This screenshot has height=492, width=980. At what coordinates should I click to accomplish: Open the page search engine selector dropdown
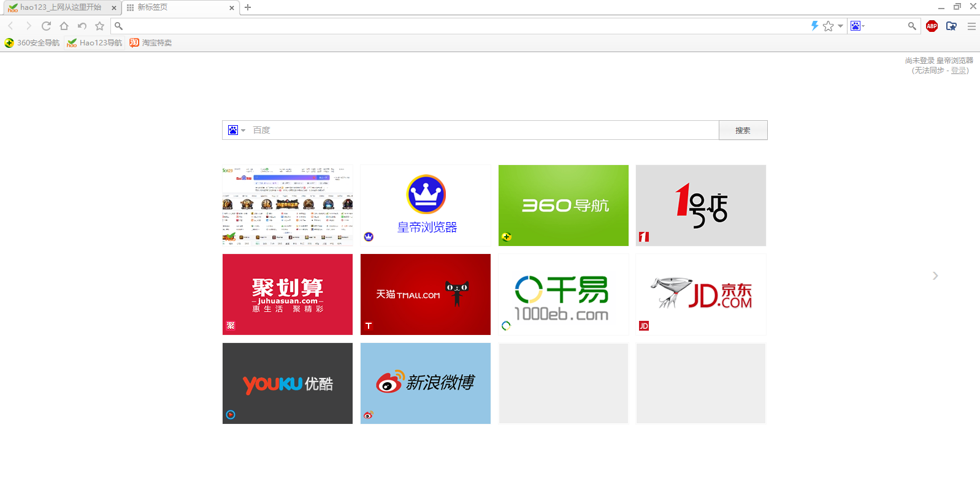coord(236,130)
